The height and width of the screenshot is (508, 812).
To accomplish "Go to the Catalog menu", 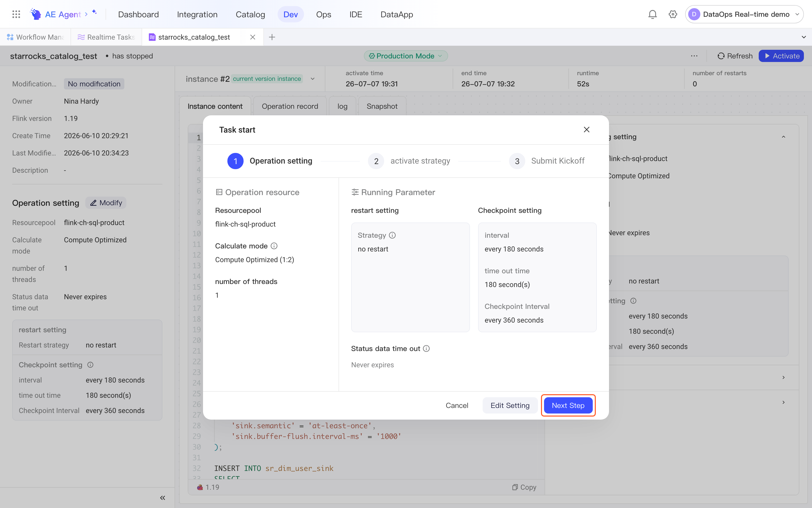I will pyautogui.click(x=250, y=14).
